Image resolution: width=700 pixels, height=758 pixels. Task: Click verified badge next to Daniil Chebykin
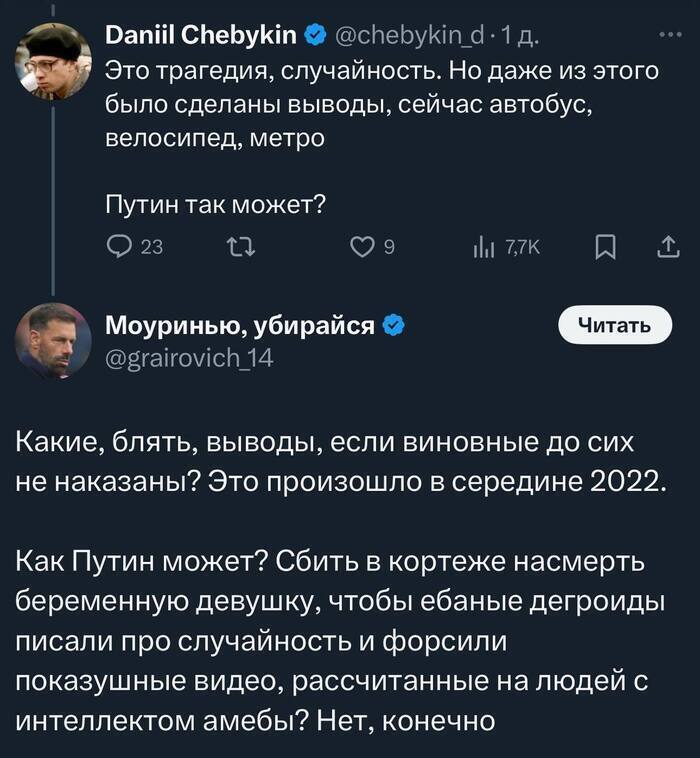click(x=314, y=37)
